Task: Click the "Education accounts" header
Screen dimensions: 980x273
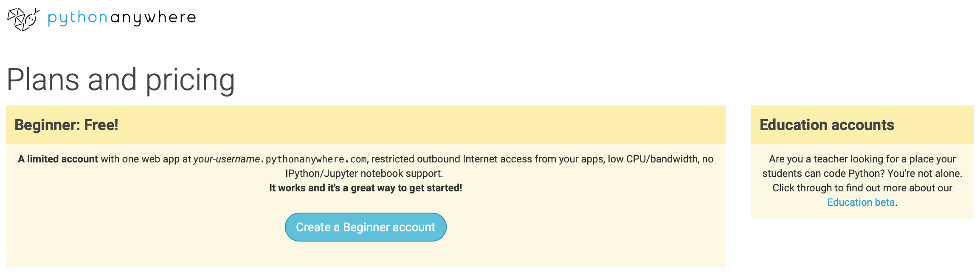Action: click(827, 125)
